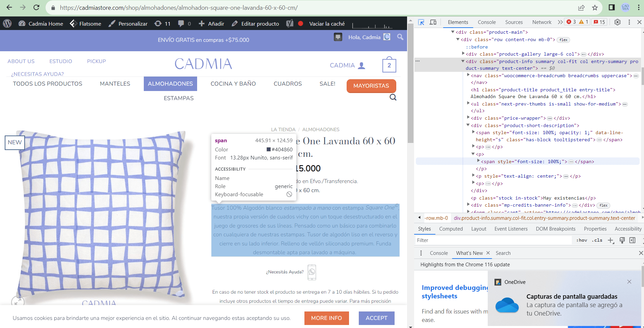Click the browser back arrow
This screenshot has width=644, height=328.
[9, 7]
